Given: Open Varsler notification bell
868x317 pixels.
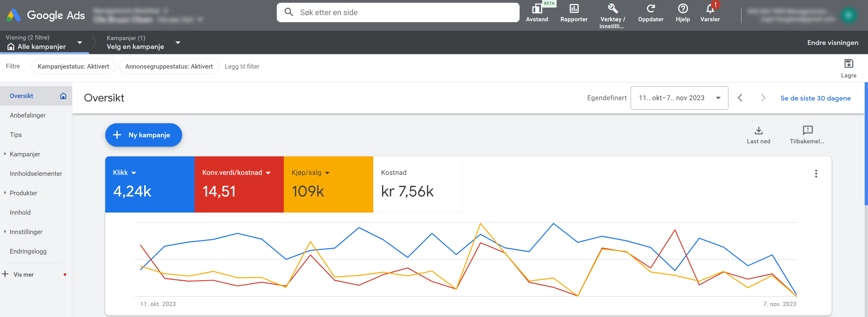Looking at the screenshot, I should point(710,9).
